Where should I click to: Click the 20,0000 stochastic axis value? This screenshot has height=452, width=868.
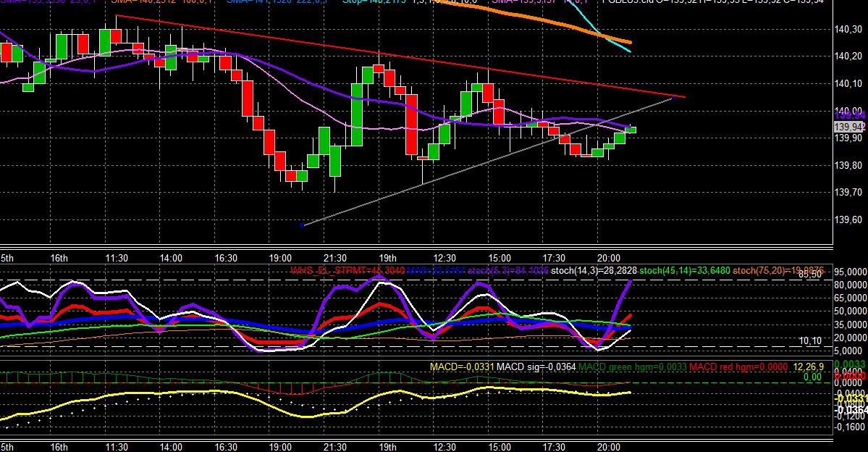click(851, 338)
